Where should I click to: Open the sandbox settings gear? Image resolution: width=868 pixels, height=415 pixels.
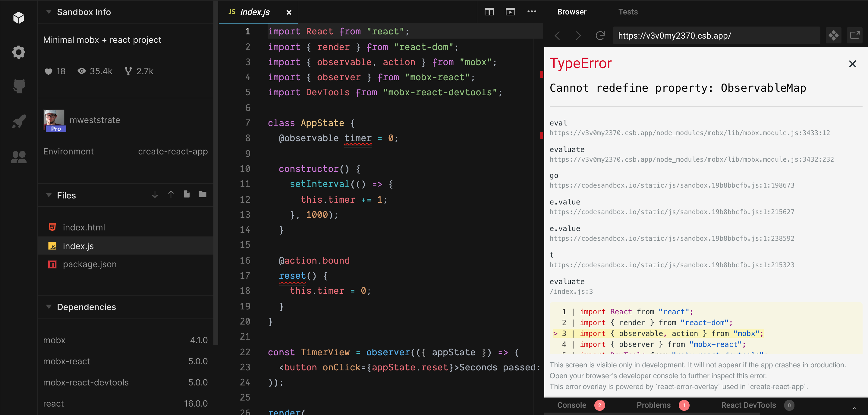tap(18, 52)
